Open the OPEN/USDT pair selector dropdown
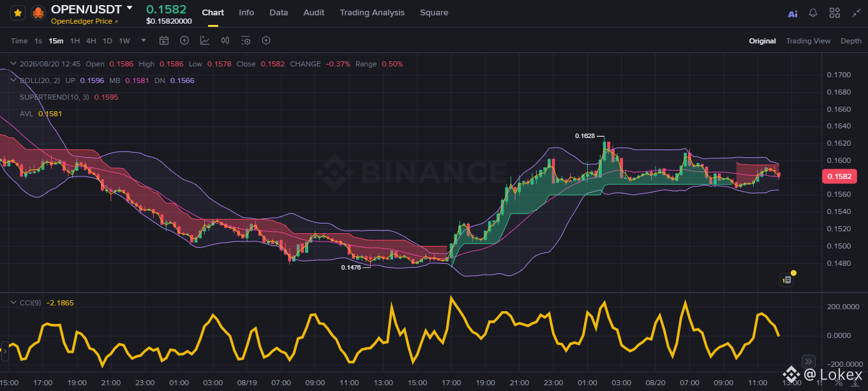 (130, 8)
